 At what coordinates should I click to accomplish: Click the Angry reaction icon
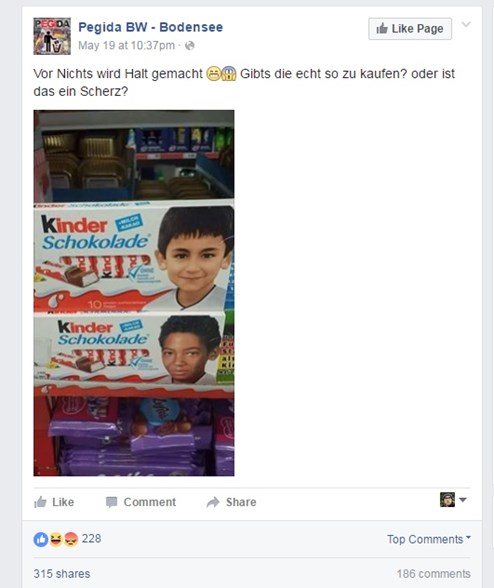(71, 539)
